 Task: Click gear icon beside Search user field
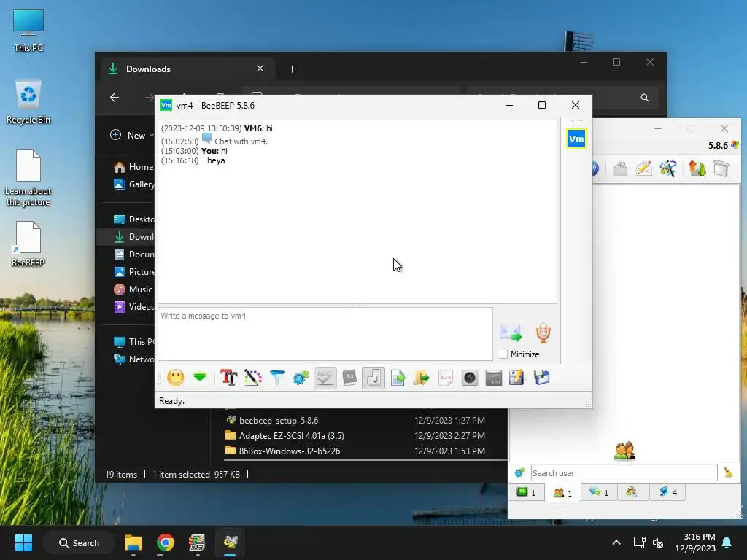(519, 472)
